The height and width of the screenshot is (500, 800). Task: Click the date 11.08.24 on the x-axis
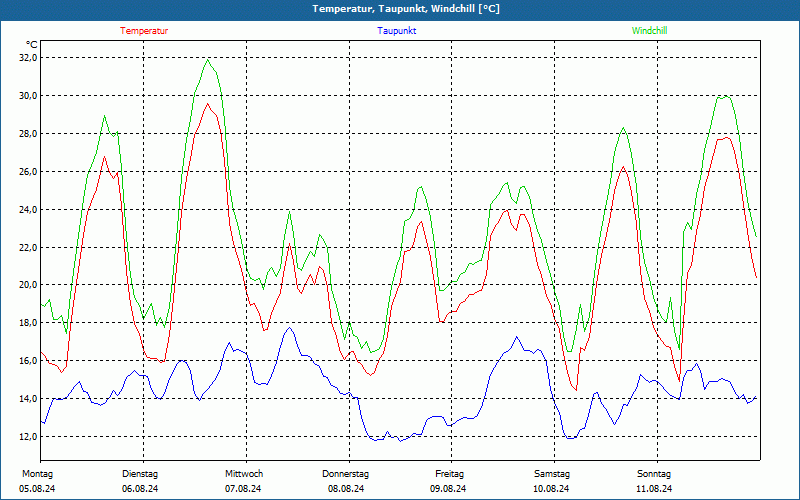(x=654, y=489)
